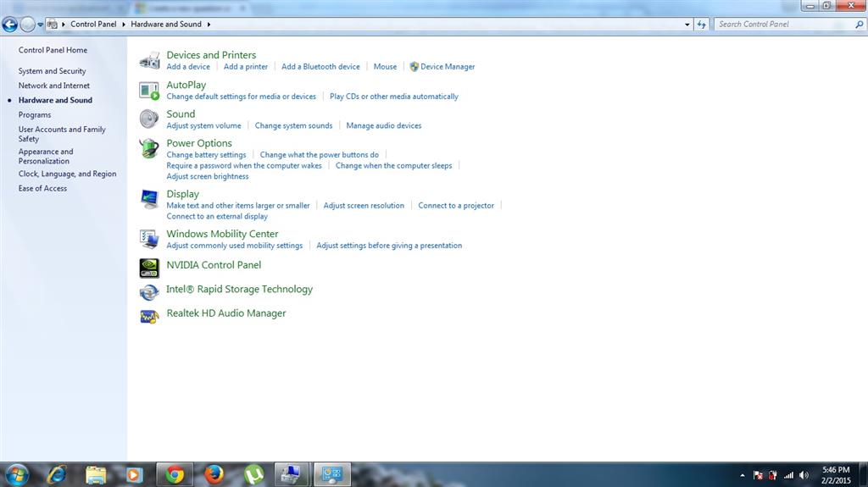
Task: Open Windows Media Player from taskbar
Action: click(135, 475)
